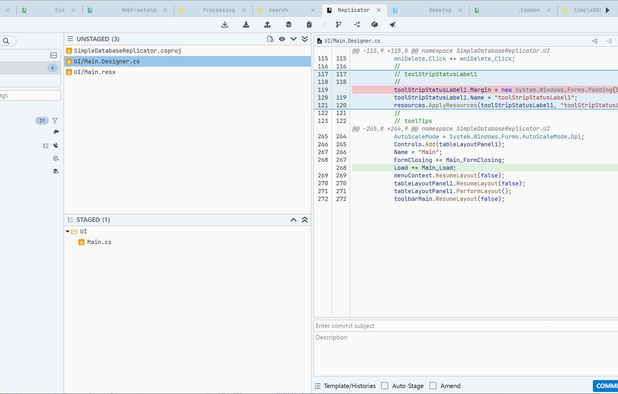Click the commit subject input field
The height and width of the screenshot is (394, 618).
466,326
